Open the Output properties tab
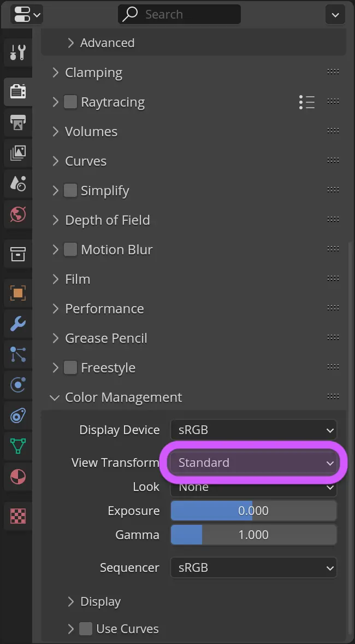Image resolution: width=355 pixels, height=644 pixels. 17,122
